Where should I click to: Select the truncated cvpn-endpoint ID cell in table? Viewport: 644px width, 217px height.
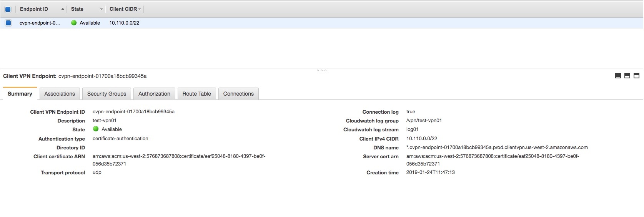[40, 23]
